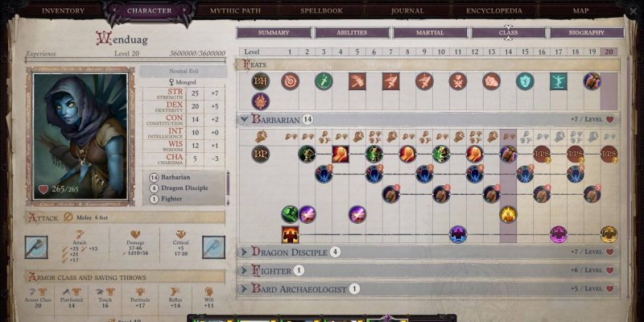Show the Martial sub-tab

pos(430,32)
